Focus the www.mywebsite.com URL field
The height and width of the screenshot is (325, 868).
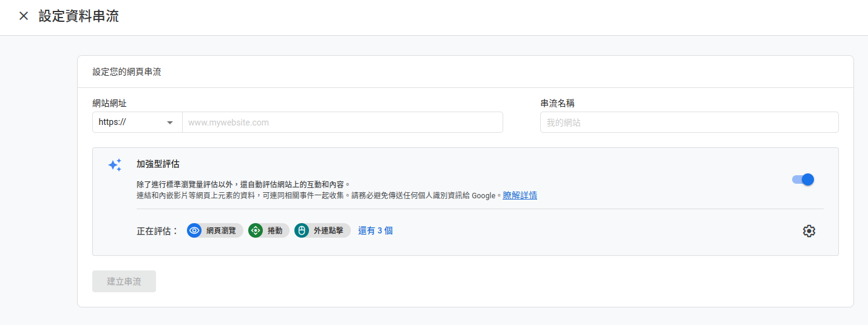pos(342,122)
